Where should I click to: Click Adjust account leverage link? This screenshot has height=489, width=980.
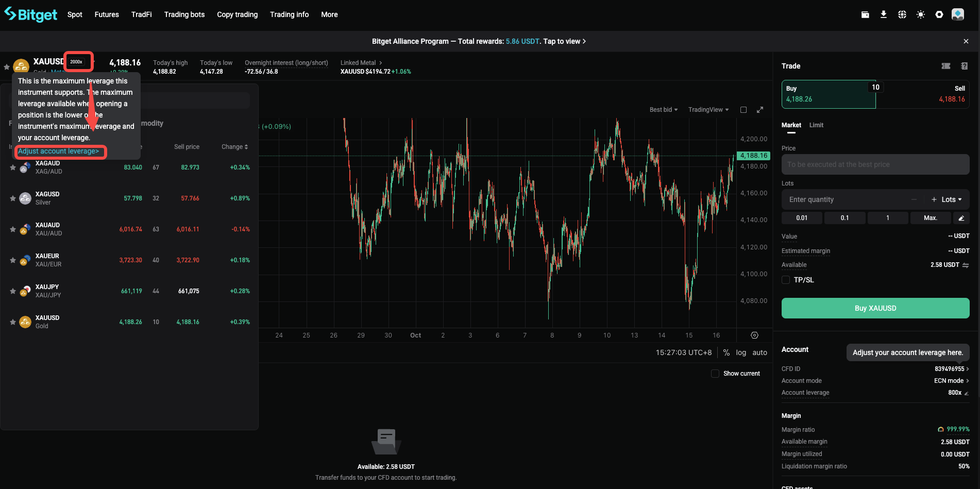point(58,151)
